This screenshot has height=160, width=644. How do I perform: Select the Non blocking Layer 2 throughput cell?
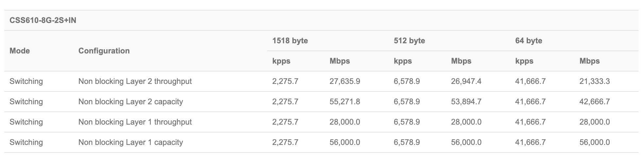pyautogui.click(x=135, y=81)
